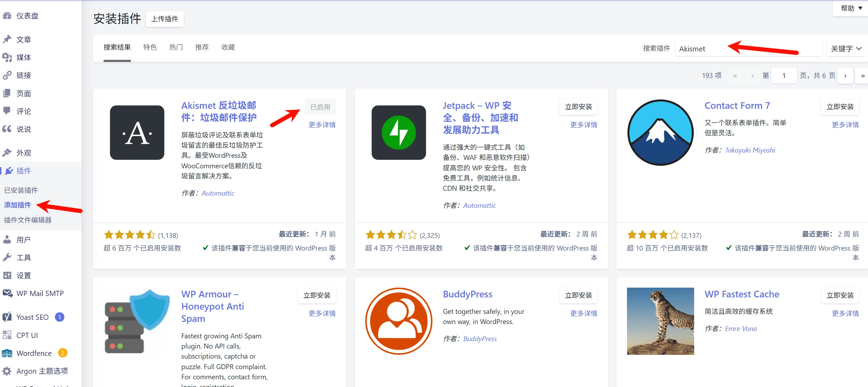This screenshot has height=387, width=868.
Task: Select 添加插件 submenu item
Action: (17, 205)
